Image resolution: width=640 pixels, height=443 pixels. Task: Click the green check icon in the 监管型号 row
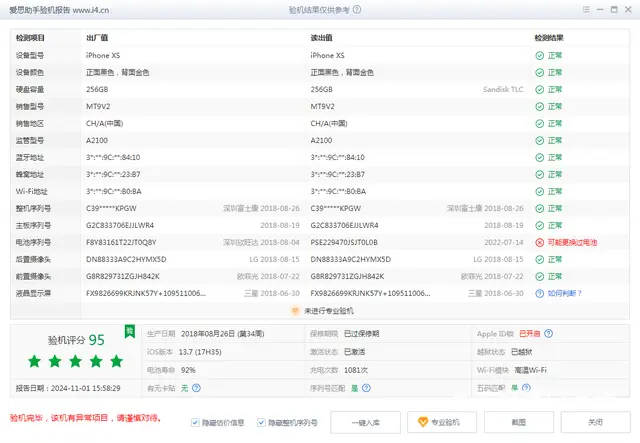540,140
